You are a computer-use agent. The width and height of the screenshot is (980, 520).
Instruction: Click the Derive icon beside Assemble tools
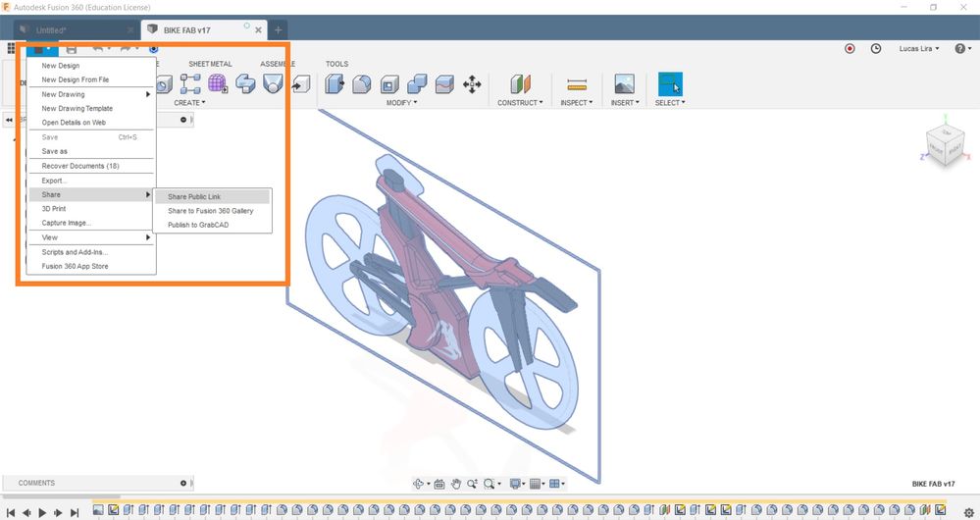click(x=301, y=83)
